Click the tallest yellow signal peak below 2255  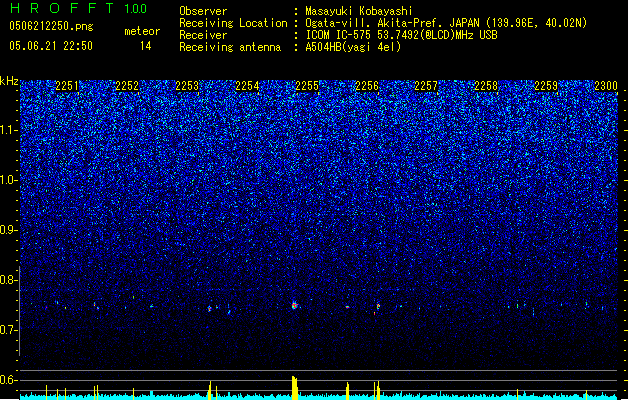(x=295, y=388)
